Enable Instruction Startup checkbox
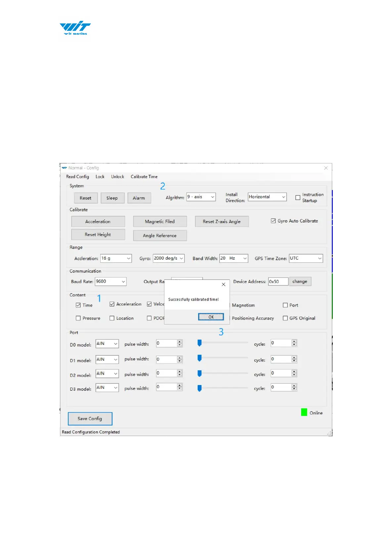The width and height of the screenshot is (392, 555). click(x=298, y=197)
